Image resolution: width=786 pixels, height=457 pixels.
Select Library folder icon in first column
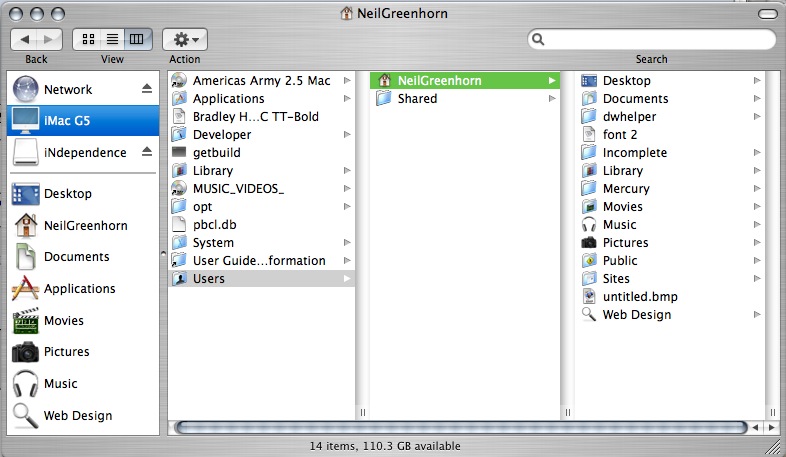pyautogui.click(x=179, y=170)
